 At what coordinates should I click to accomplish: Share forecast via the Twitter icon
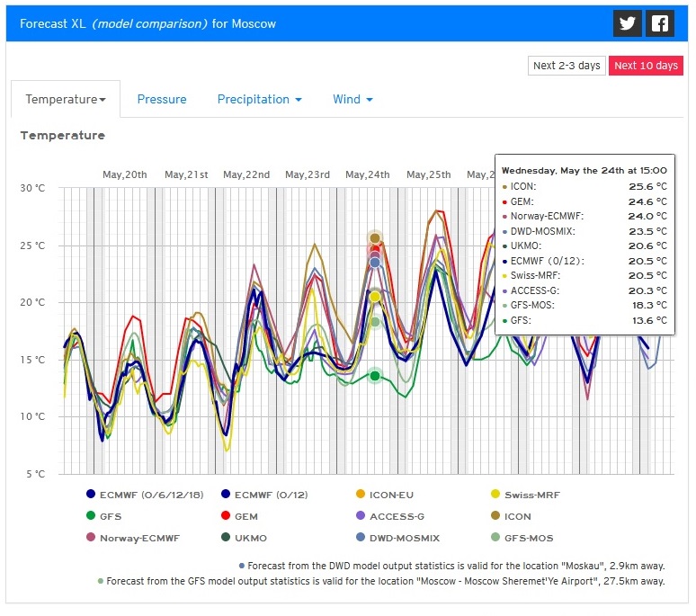coord(627,23)
